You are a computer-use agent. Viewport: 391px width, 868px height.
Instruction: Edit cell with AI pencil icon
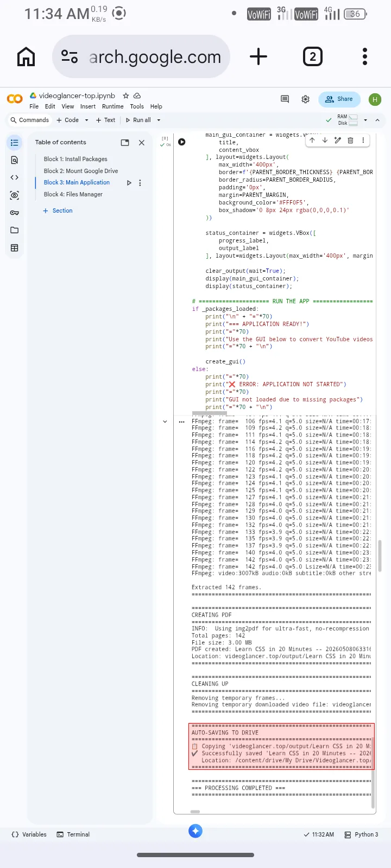click(x=337, y=140)
